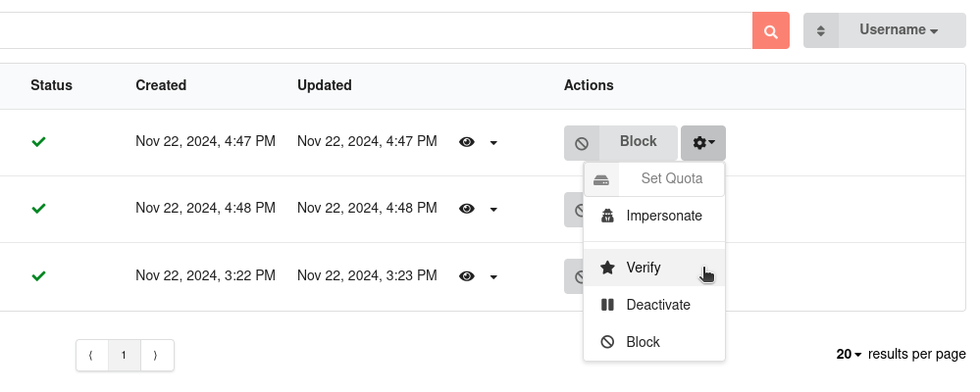Viewport: 980px width, 392px height.
Task: Toggle eye icon in the 4:48 PM row
Action: [x=467, y=209]
